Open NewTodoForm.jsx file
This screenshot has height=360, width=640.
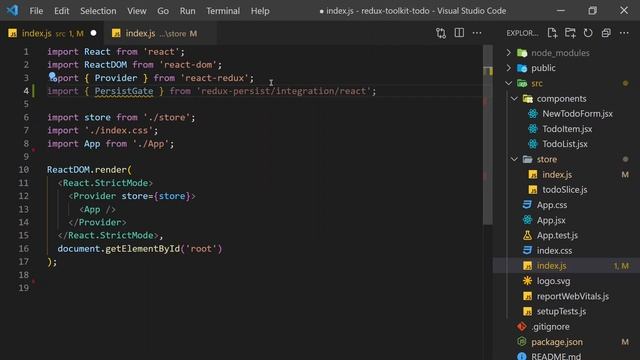click(x=577, y=114)
